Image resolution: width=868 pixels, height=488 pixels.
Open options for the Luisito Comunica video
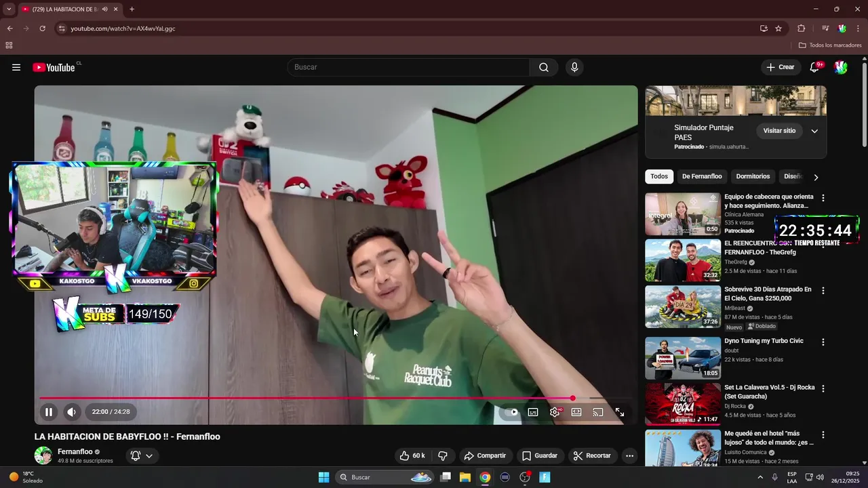click(823, 434)
